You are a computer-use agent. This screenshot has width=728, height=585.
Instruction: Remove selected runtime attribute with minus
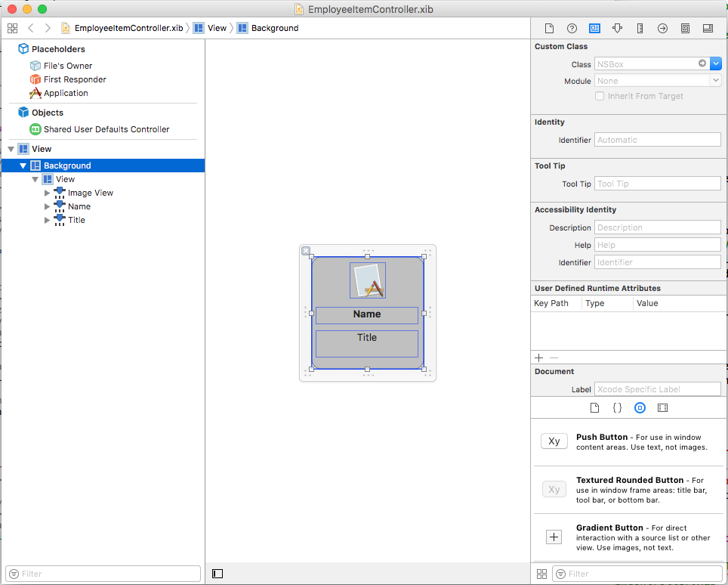point(554,357)
